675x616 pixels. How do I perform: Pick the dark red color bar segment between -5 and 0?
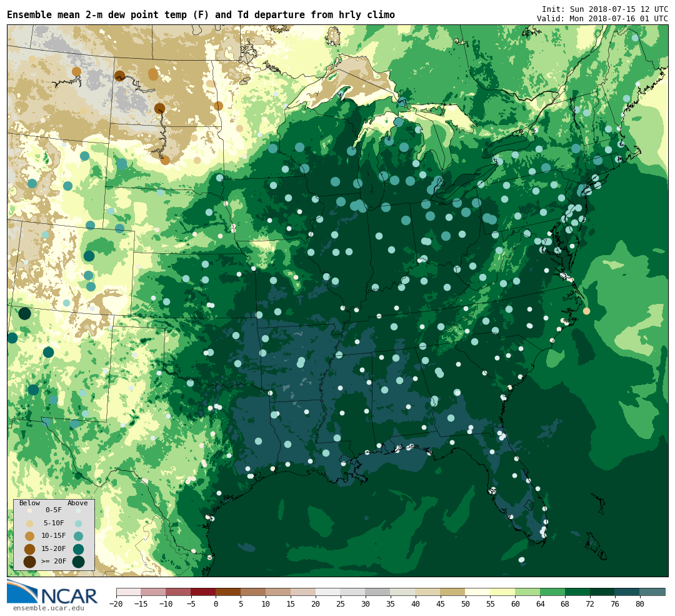point(204,592)
